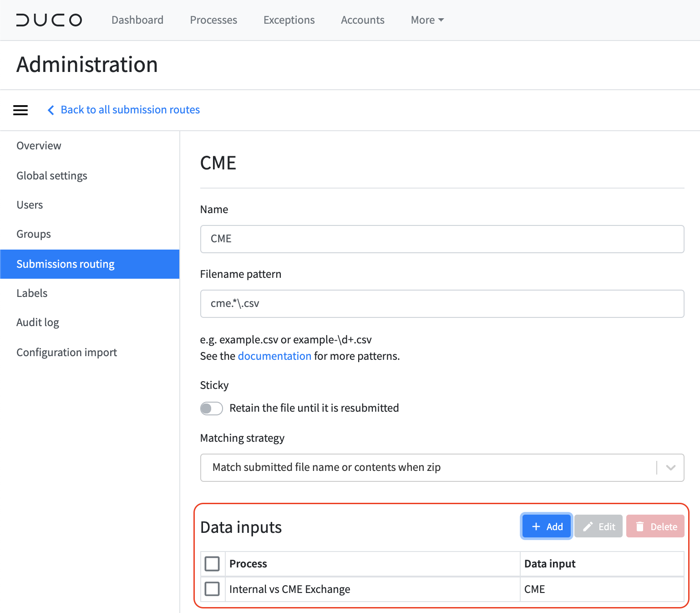Click the Add data input button
Image resolution: width=700 pixels, height=613 pixels.
pyautogui.click(x=546, y=526)
